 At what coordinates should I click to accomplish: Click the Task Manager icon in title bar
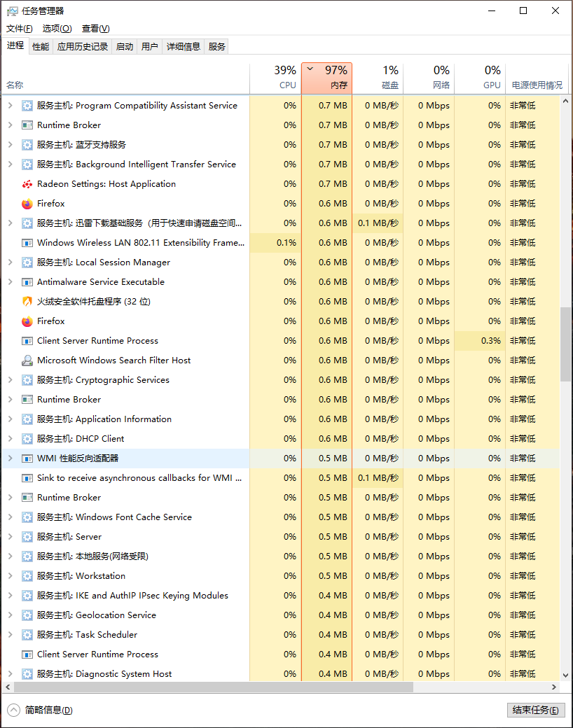(11, 11)
